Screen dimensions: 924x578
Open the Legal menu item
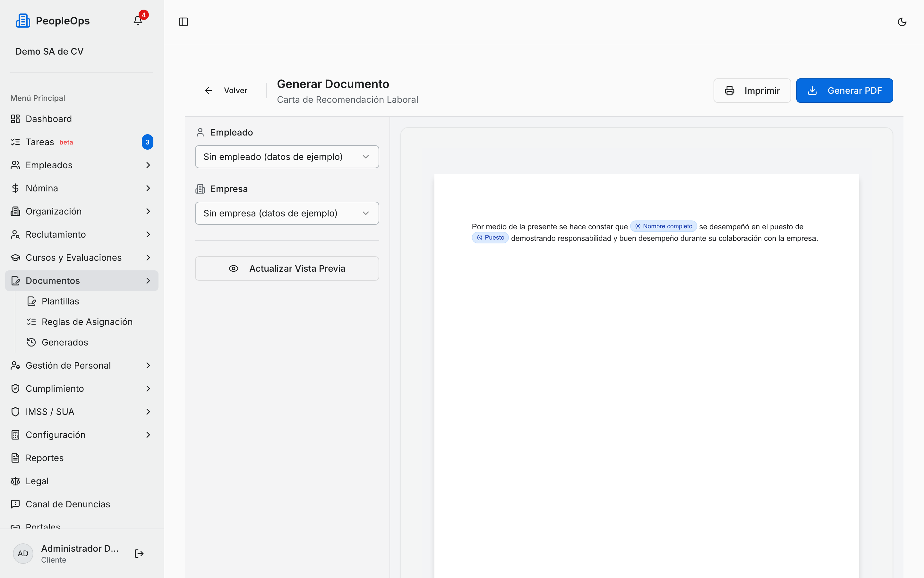[x=82, y=481]
